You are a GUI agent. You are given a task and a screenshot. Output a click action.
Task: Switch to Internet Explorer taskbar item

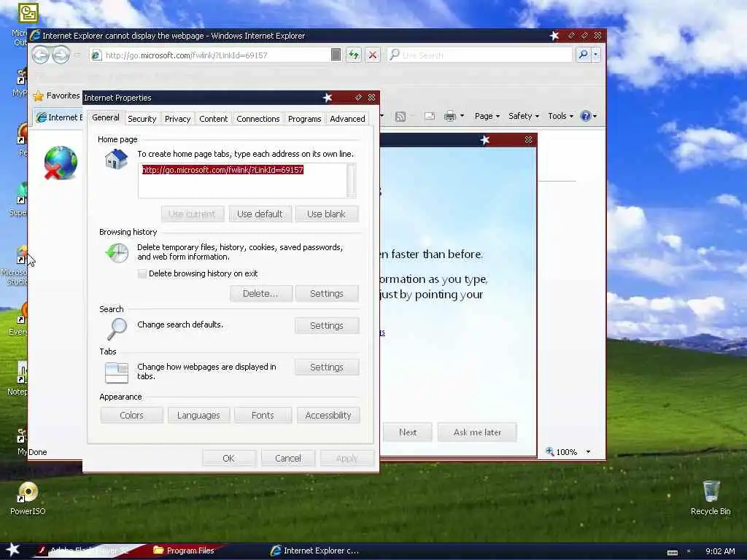(x=314, y=551)
